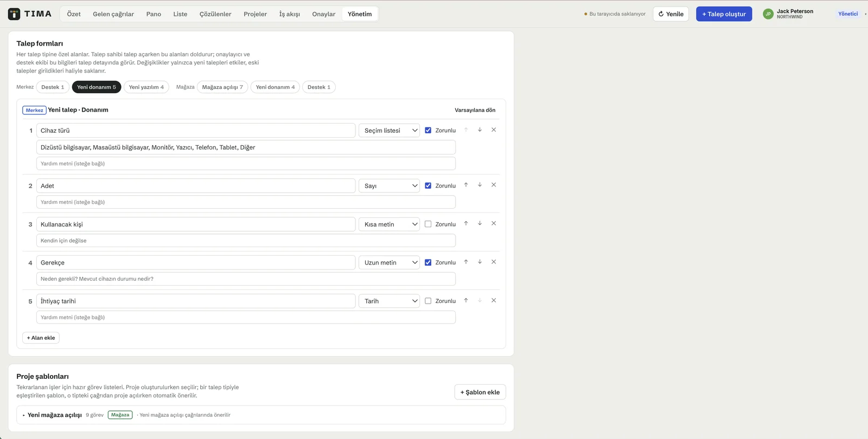Click the JP user avatar

pos(768,14)
